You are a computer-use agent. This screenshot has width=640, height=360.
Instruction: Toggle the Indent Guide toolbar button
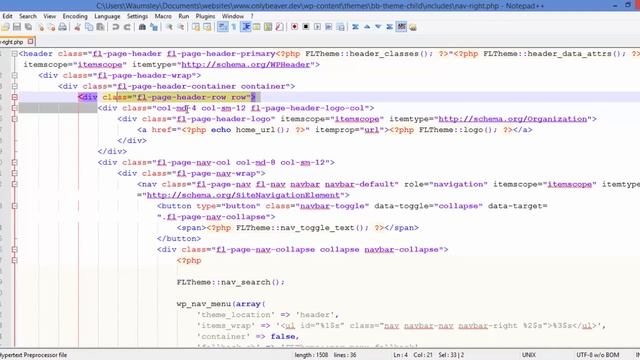(245, 27)
